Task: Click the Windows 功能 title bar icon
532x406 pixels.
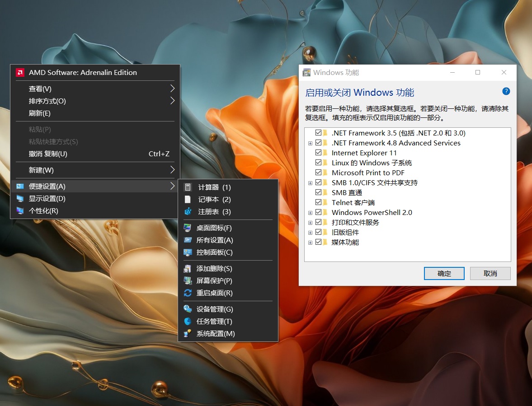Action: pos(307,73)
